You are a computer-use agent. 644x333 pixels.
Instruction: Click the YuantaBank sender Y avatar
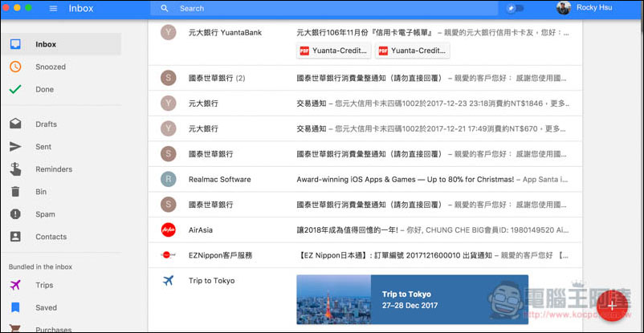[x=169, y=32]
